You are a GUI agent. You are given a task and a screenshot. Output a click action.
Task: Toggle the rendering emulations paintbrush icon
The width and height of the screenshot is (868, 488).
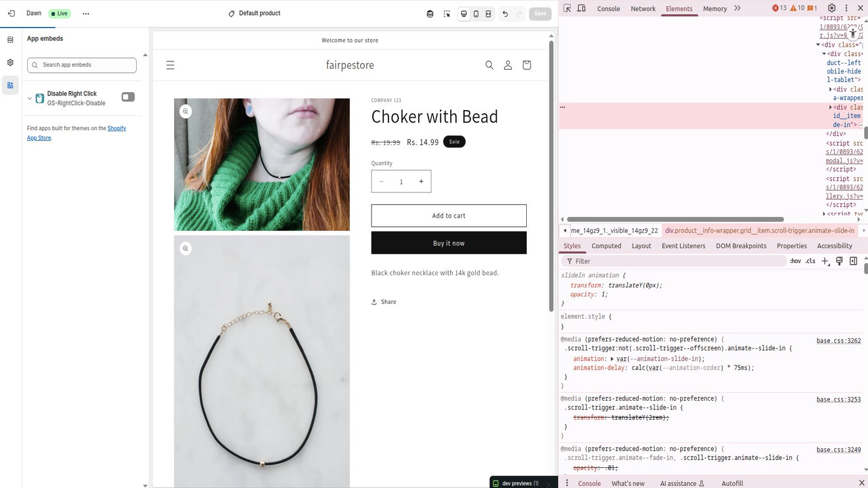839,261
